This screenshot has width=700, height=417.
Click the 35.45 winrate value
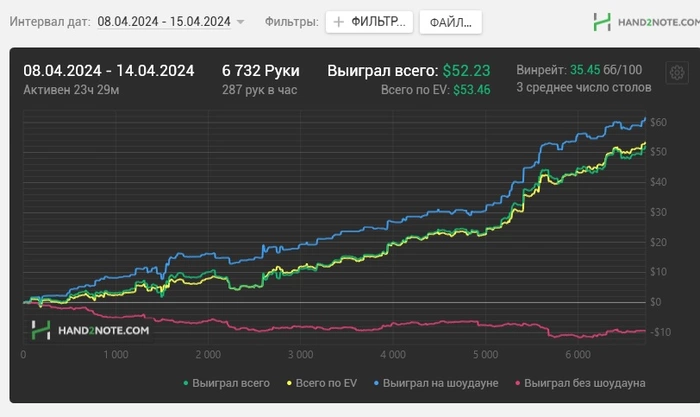[585, 70]
